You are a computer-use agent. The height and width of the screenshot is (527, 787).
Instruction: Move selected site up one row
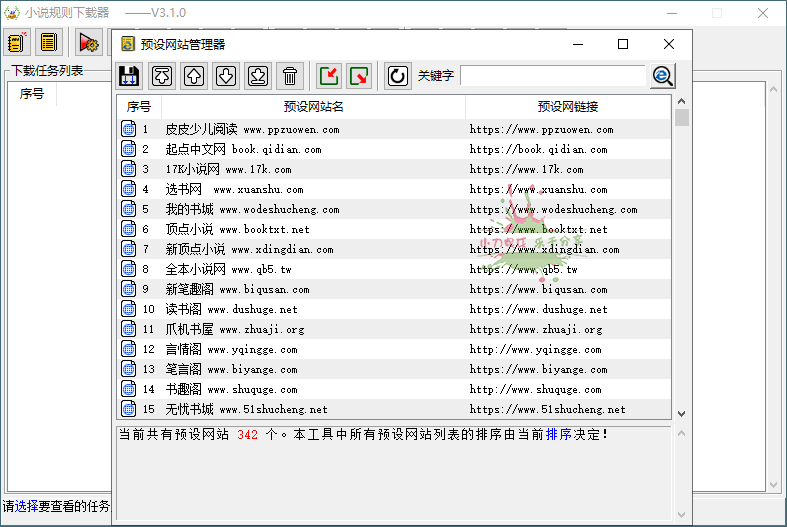point(194,76)
